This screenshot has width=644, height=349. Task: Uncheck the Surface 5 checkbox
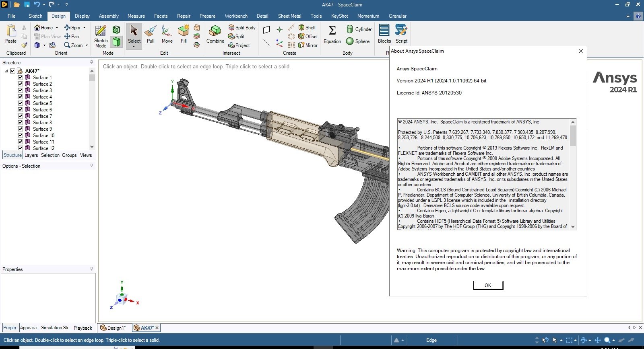[x=20, y=103]
